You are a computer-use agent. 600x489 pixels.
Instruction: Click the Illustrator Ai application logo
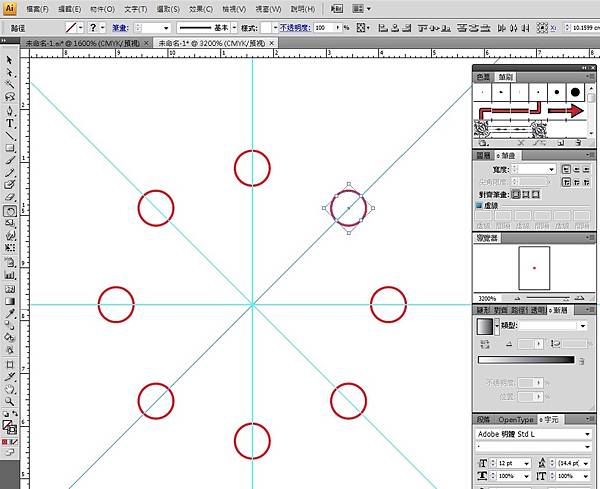click(x=10, y=8)
